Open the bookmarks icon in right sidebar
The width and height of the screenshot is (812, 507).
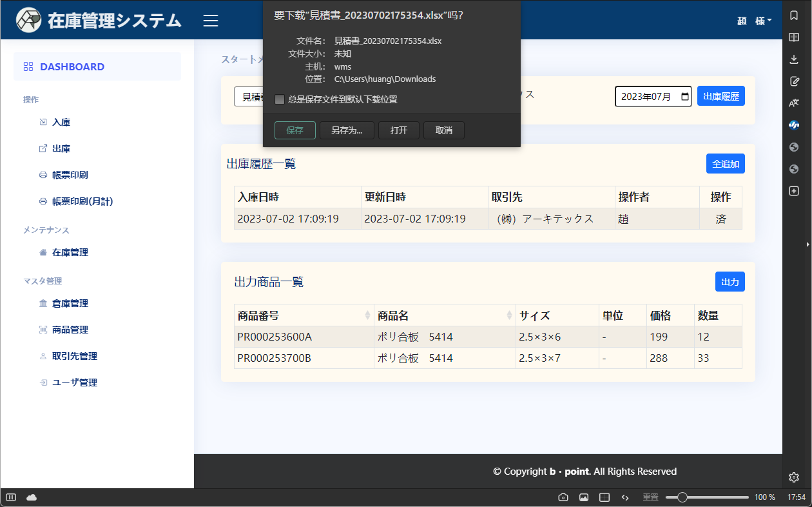(x=794, y=15)
